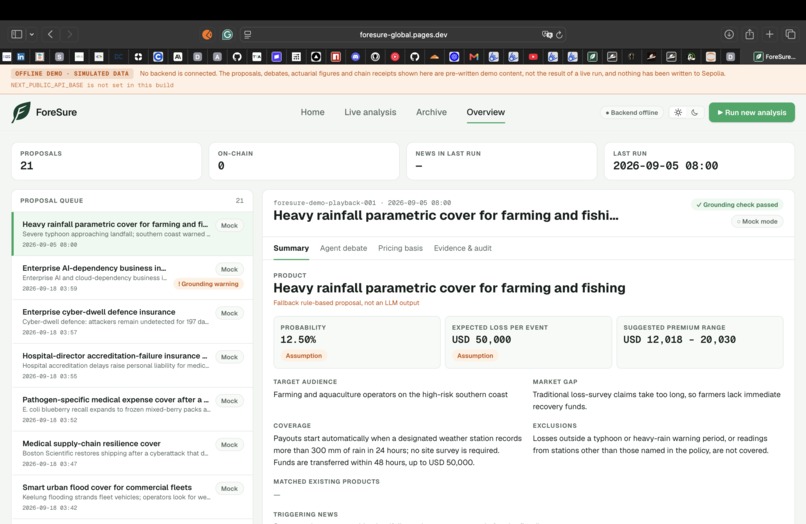Screen dimensions: 806x524
Task: Select Smart urban flood cover item
Action: [133, 497]
